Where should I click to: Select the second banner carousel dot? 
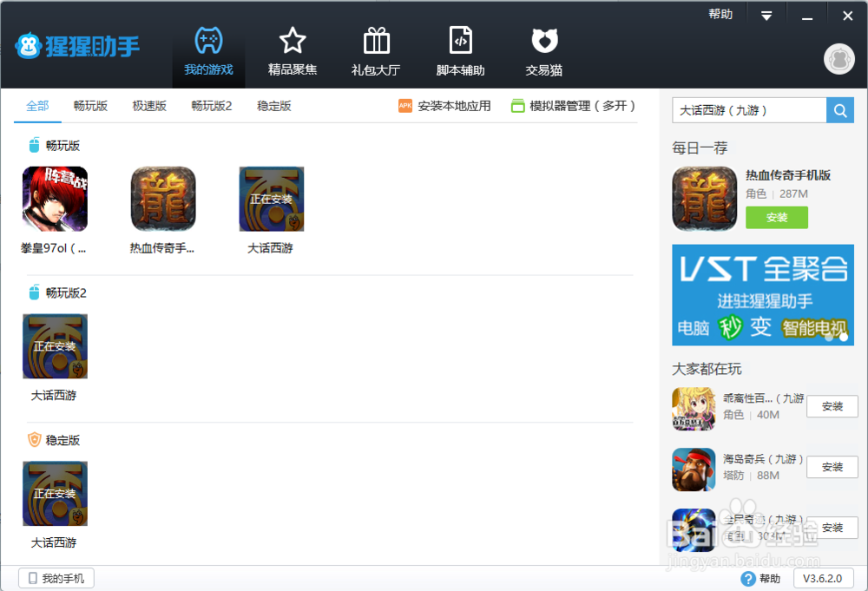(x=843, y=337)
